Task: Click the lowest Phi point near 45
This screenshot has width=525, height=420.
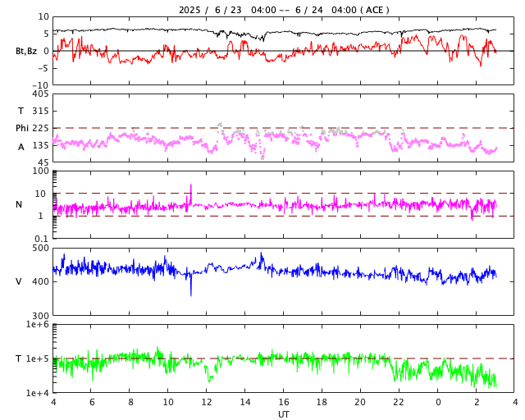Action: coord(262,157)
